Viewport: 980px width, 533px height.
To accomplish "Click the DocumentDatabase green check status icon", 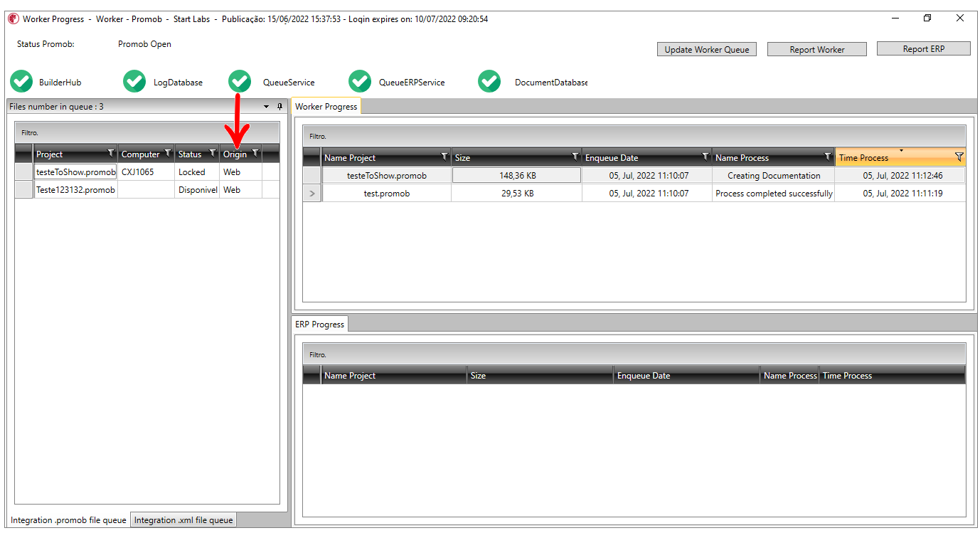I will (489, 82).
